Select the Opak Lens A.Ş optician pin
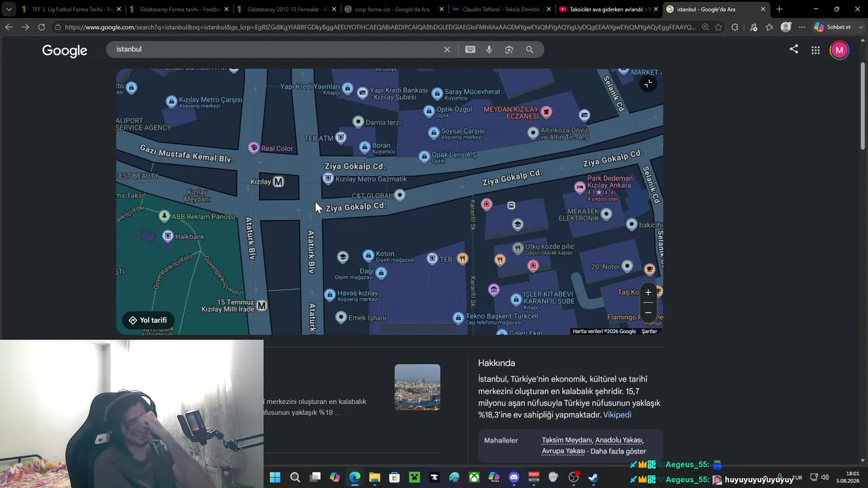Image resolution: width=868 pixels, height=488 pixels. 425,156
